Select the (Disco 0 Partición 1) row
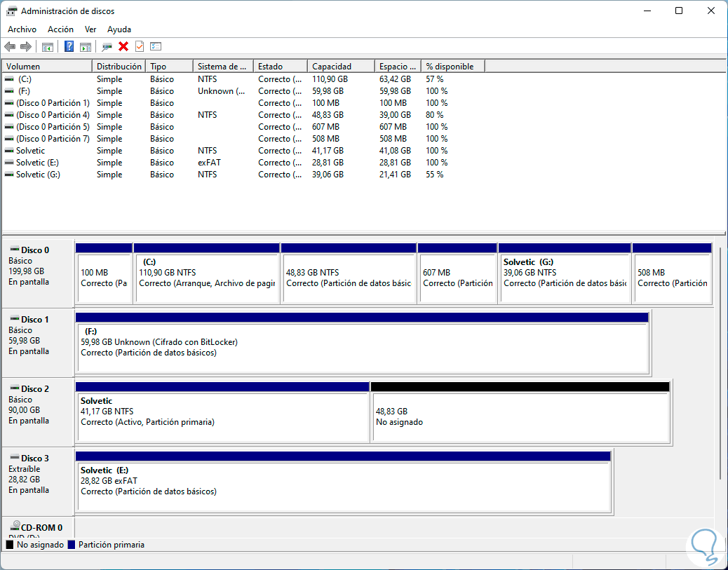 tap(243, 103)
